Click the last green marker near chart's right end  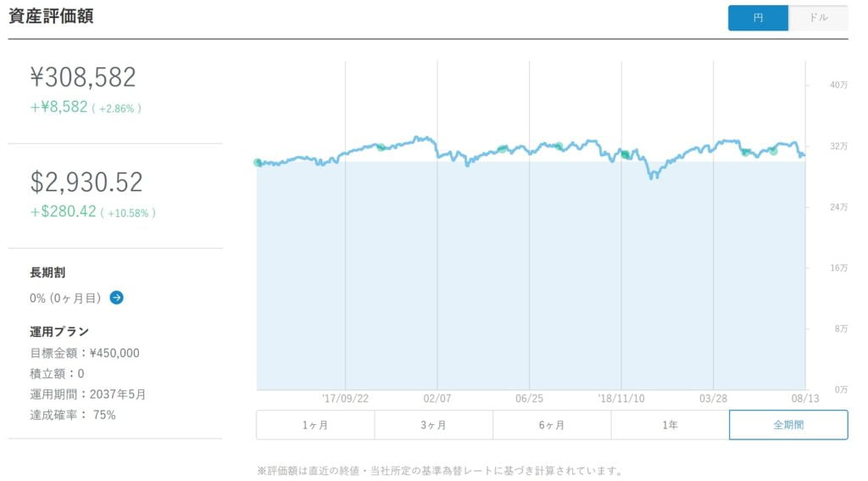pos(773,151)
